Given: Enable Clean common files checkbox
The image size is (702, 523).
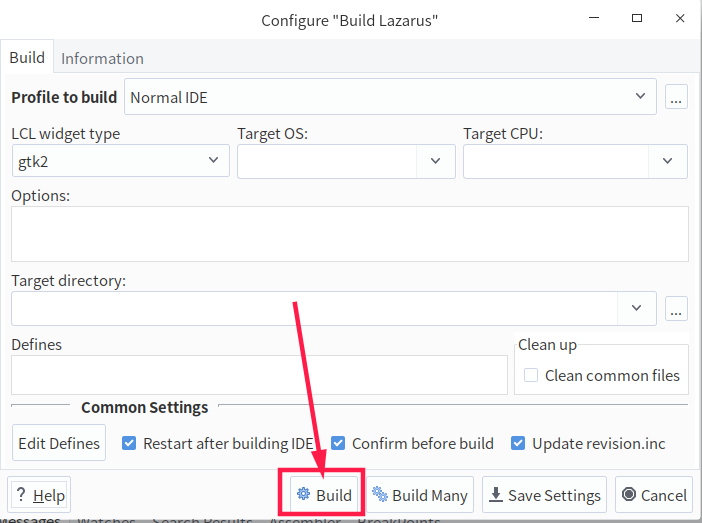Looking at the screenshot, I should pyautogui.click(x=531, y=375).
